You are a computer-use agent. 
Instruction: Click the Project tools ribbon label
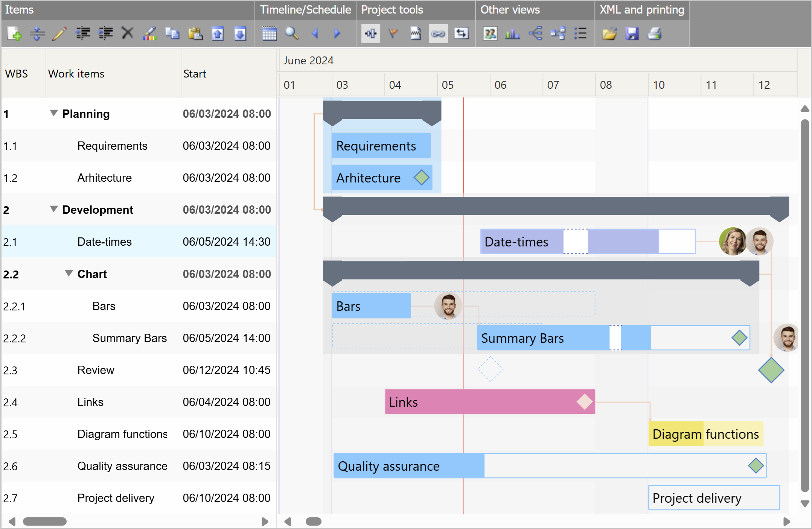(392, 10)
